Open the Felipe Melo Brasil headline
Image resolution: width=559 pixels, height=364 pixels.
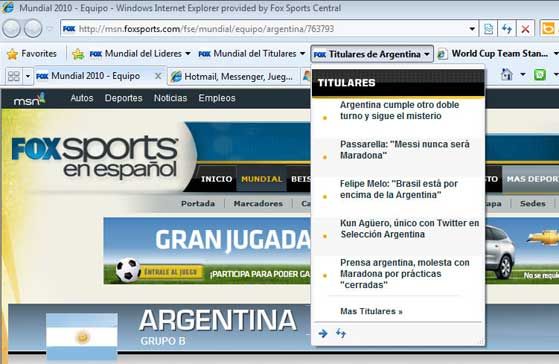pos(399,189)
